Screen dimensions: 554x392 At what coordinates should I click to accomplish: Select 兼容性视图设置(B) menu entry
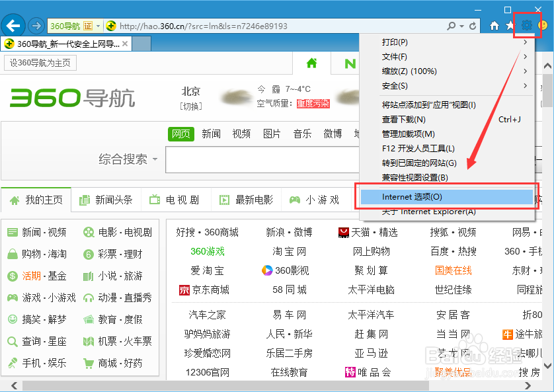[x=447, y=178]
